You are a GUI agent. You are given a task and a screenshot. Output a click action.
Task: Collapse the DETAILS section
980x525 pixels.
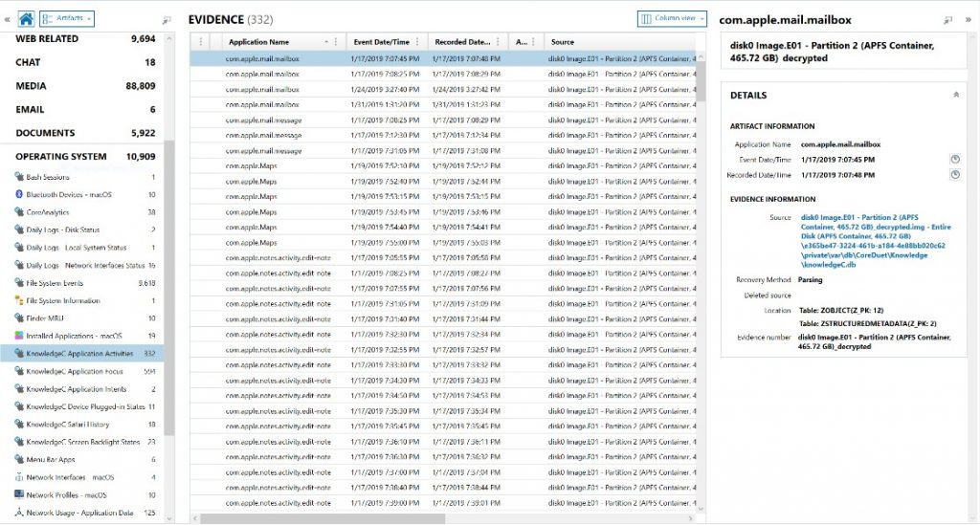pyautogui.click(x=956, y=95)
